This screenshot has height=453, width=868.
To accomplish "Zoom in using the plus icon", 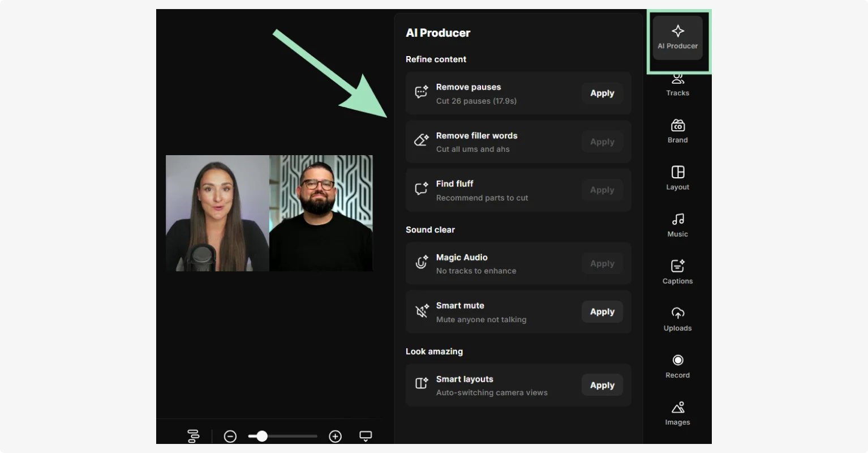I will pyautogui.click(x=335, y=436).
